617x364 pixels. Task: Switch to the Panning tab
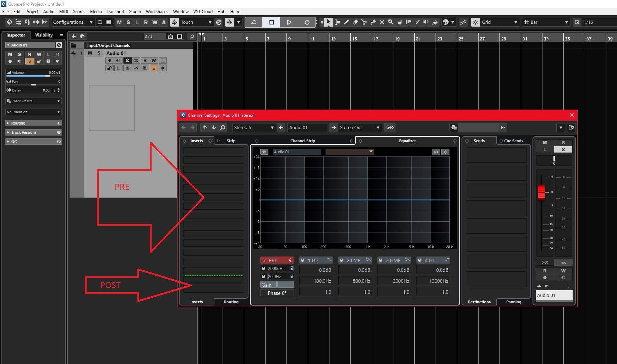[x=513, y=302]
